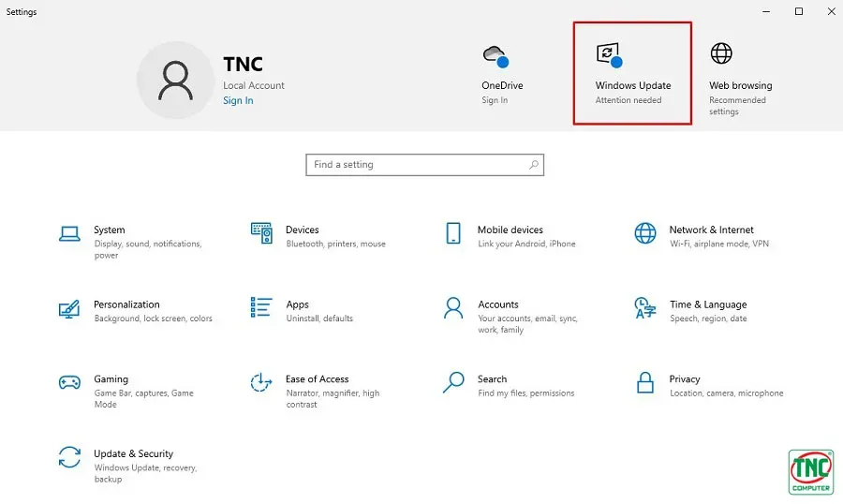Screen dimensions: 843x504
Task: Click 'Bluetooth, printers, mouse' description
Action: (336, 244)
